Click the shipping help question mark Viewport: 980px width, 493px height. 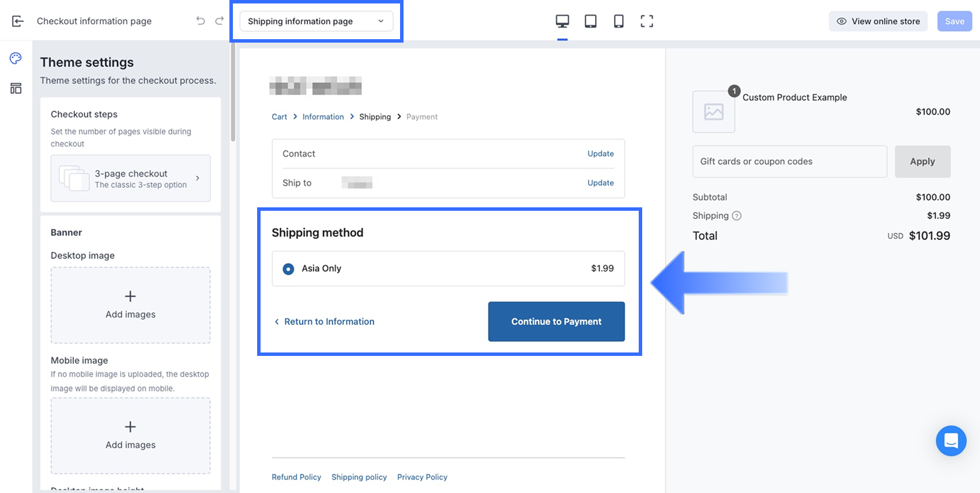737,216
